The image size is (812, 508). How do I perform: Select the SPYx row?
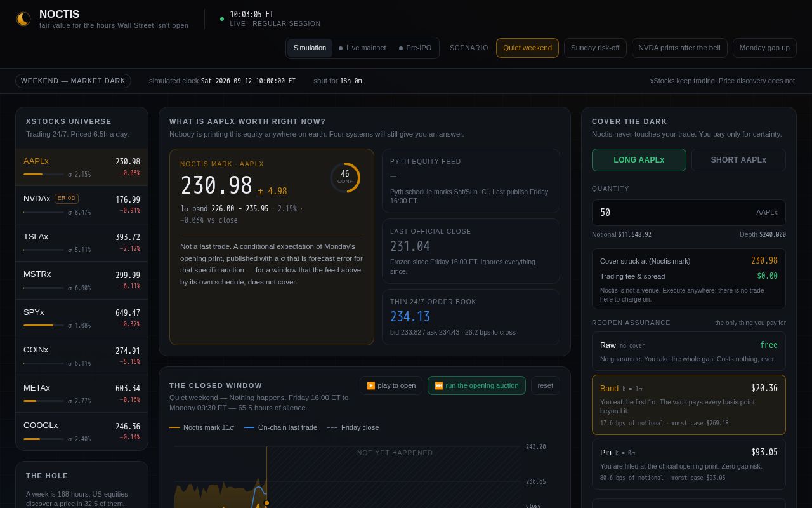click(82, 318)
